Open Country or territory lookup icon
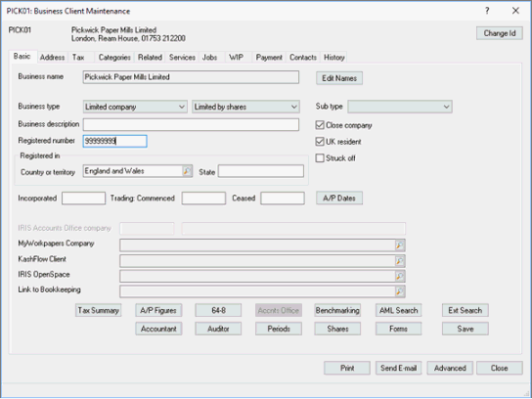This screenshot has height=399, width=532. pyautogui.click(x=187, y=171)
